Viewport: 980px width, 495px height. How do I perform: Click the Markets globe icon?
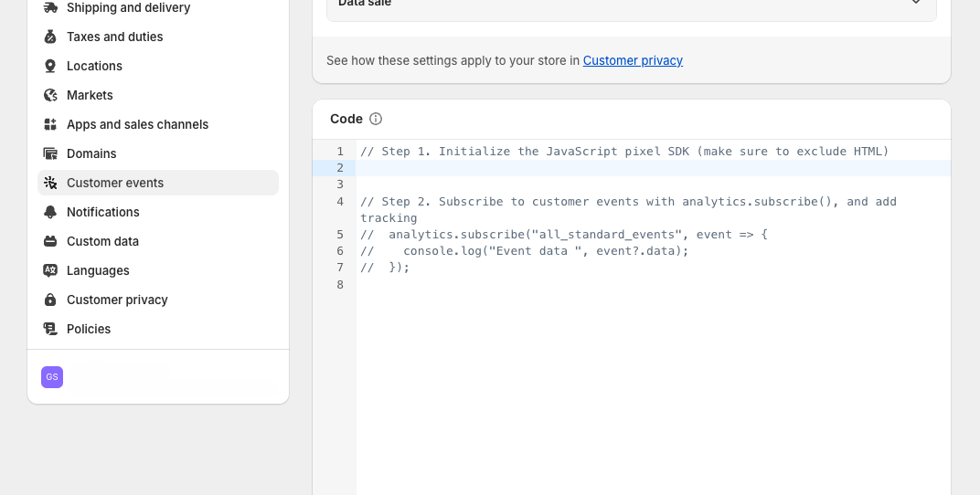pos(50,96)
